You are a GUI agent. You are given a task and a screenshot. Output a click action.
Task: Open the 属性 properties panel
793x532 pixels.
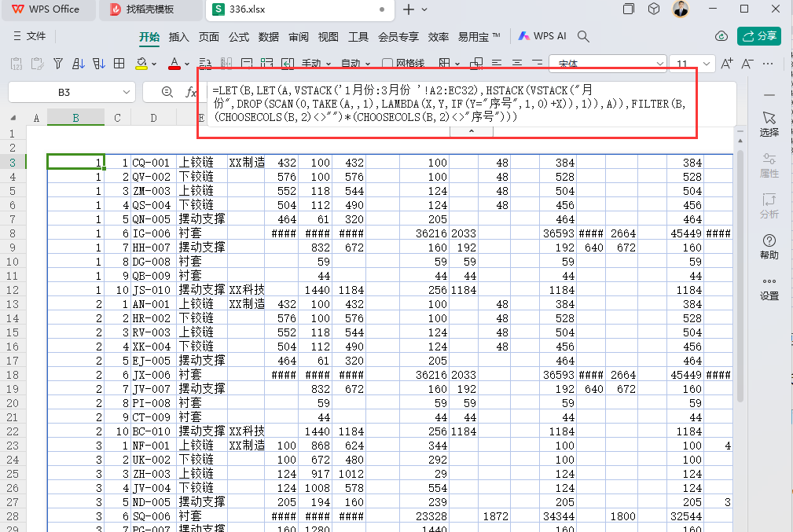pyautogui.click(x=769, y=165)
